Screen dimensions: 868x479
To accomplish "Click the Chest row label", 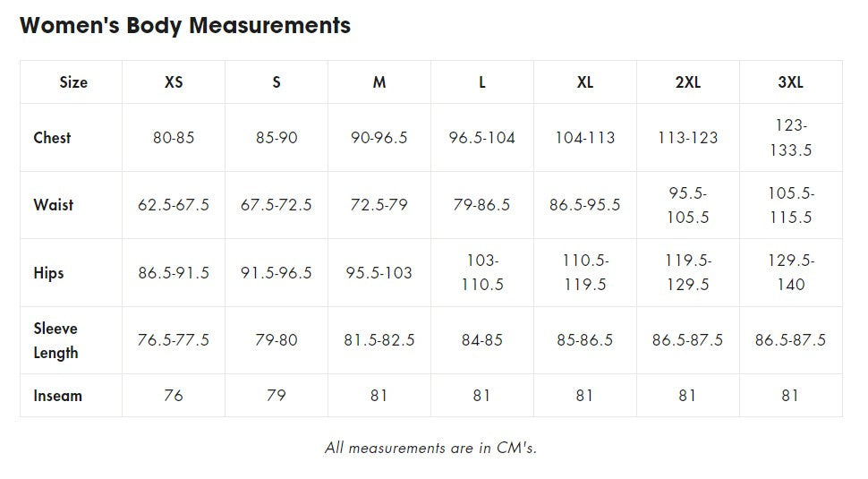I will click(52, 138).
